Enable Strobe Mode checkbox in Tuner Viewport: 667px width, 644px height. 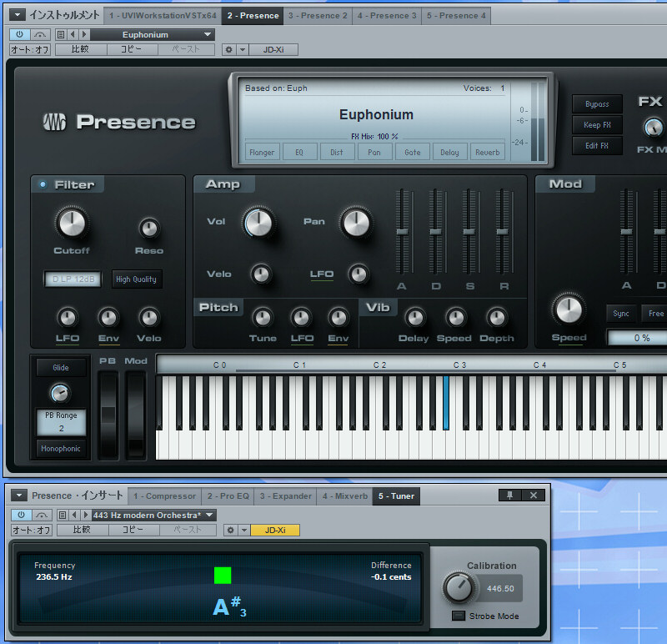click(458, 616)
